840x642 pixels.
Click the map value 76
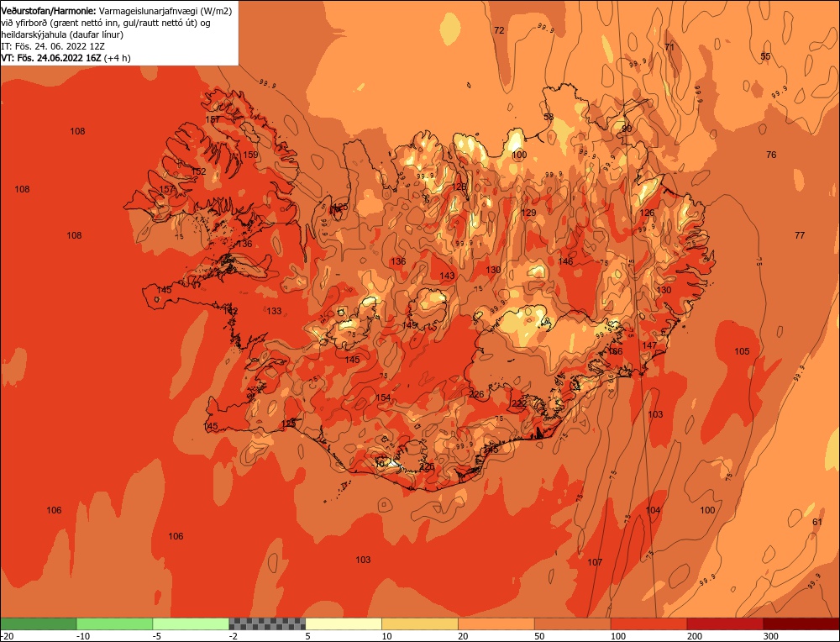tap(771, 155)
